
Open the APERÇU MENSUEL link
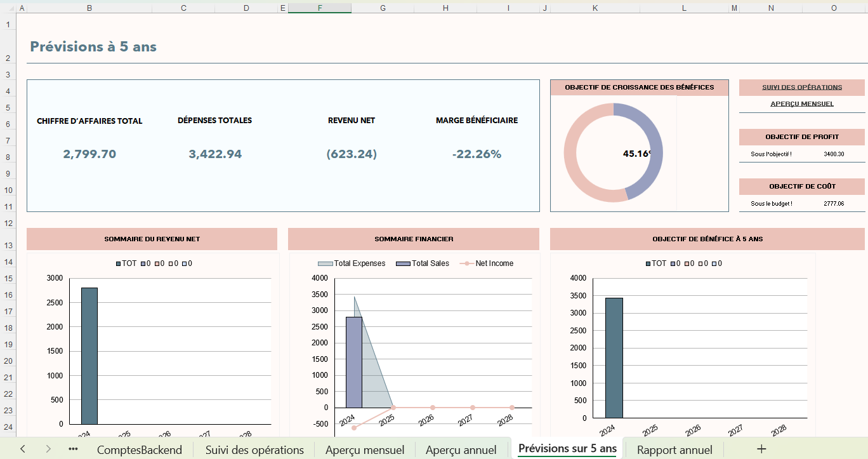click(800, 103)
